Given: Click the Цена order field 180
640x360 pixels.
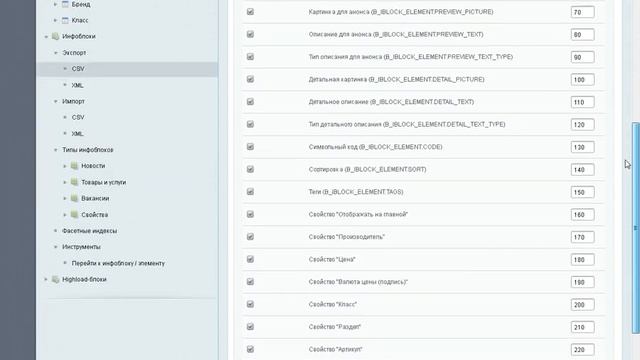Looking at the screenshot, I should 582,260.
